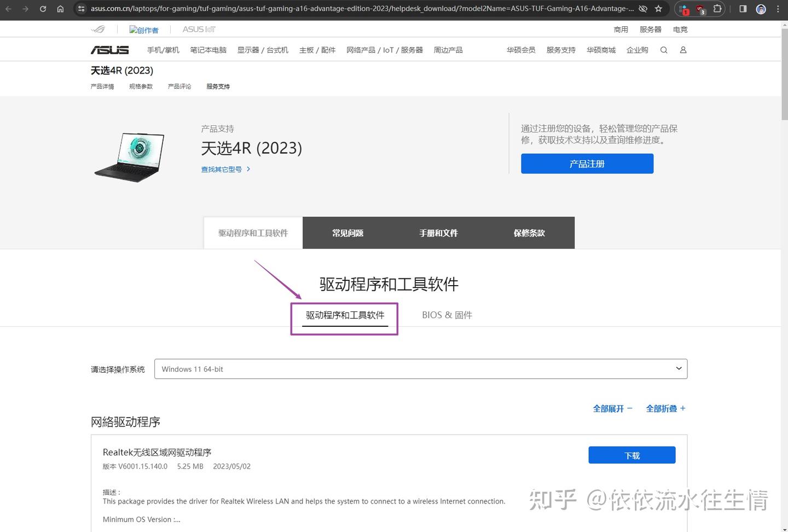
Task: Open 华硕会员 in the main navigation
Action: click(x=521, y=50)
